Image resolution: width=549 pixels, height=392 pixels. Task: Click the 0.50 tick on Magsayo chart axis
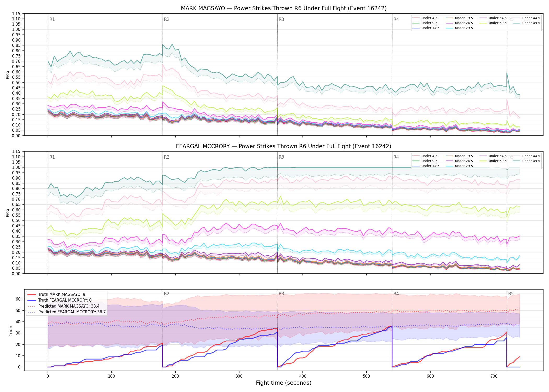coord(16,83)
